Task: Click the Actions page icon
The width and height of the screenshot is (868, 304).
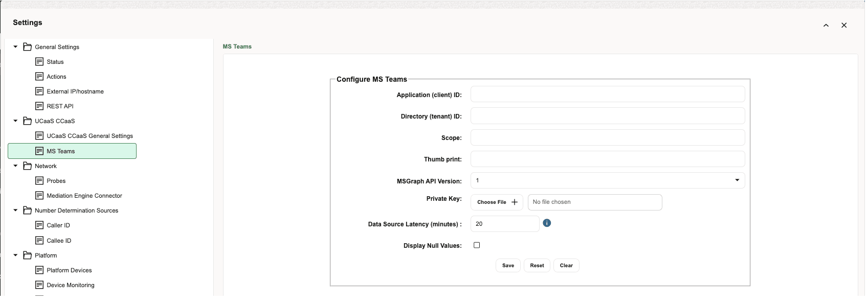Action: point(39,76)
